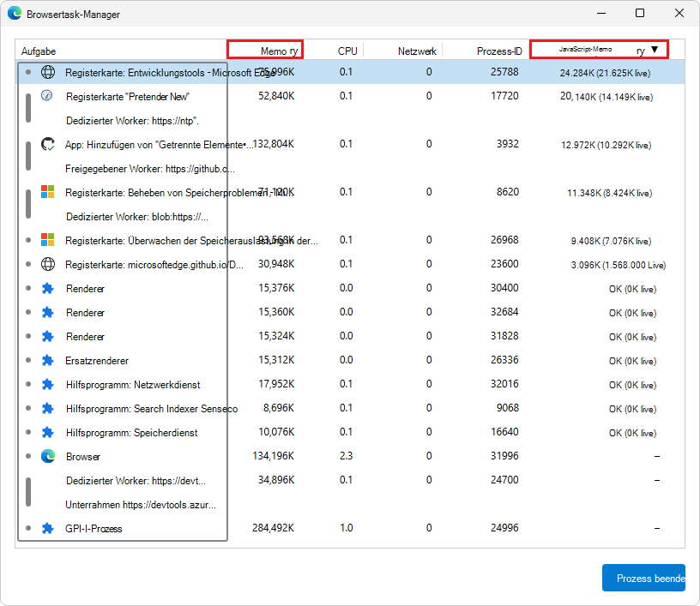Image resolution: width=700 pixels, height=606 pixels.
Task: Click Microsoft logo for Speicherproblemen tab row
Action: point(48,192)
